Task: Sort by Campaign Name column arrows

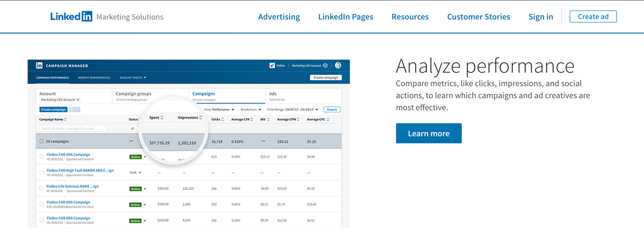Action: tap(65, 119)
